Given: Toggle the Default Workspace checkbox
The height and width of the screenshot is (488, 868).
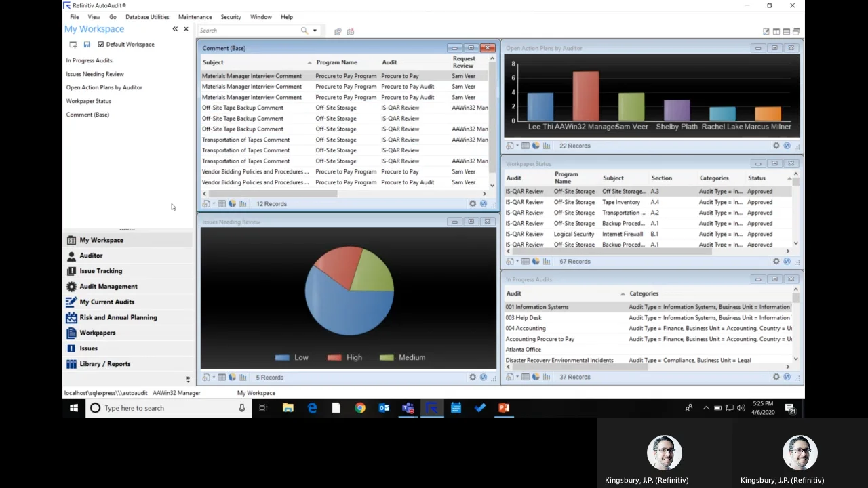Looking at the screenshot, I should 101,45.
